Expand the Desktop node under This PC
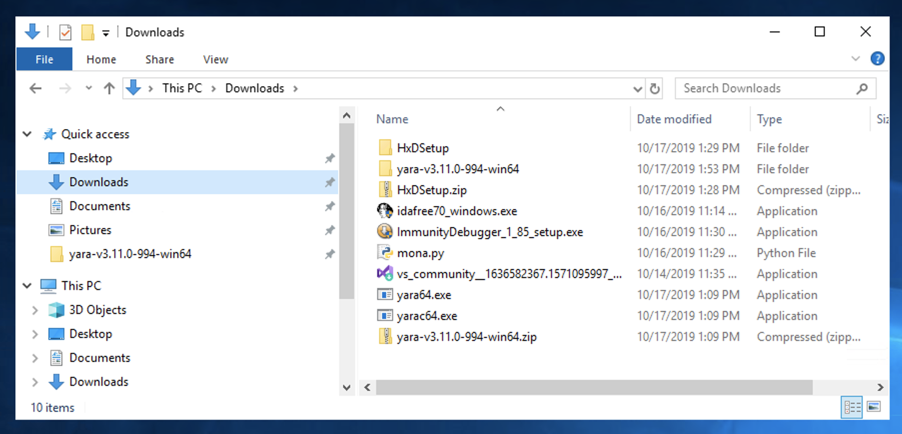Screen dimensions: 902x434 pyautogui.click(x=35, y=334)
